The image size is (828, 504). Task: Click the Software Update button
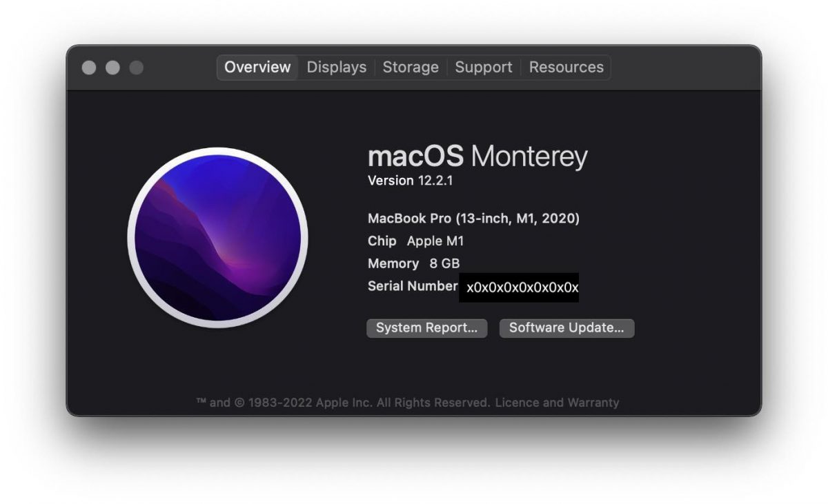click(566, 328)
